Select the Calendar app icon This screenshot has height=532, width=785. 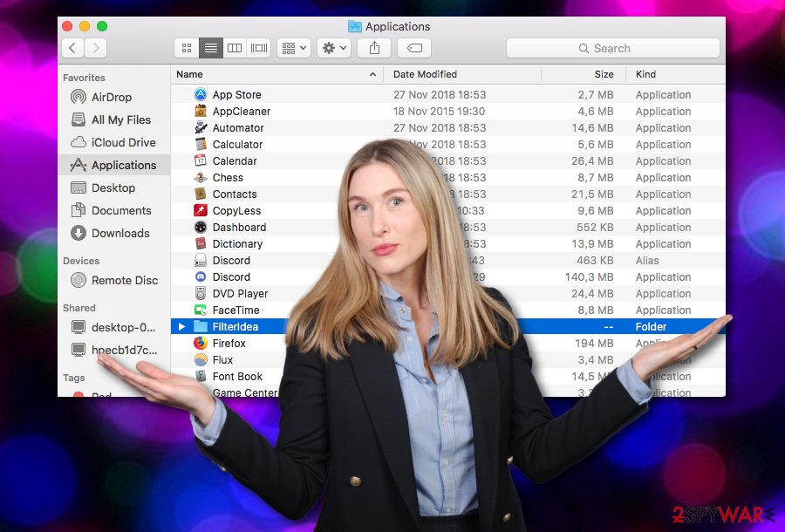[201, 160]
